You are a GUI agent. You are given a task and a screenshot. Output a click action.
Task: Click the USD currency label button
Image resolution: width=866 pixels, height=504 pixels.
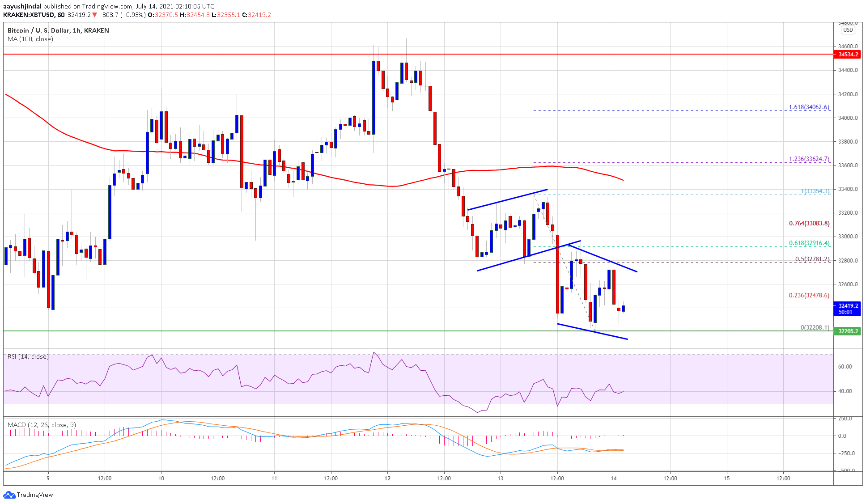click(848, 30)
